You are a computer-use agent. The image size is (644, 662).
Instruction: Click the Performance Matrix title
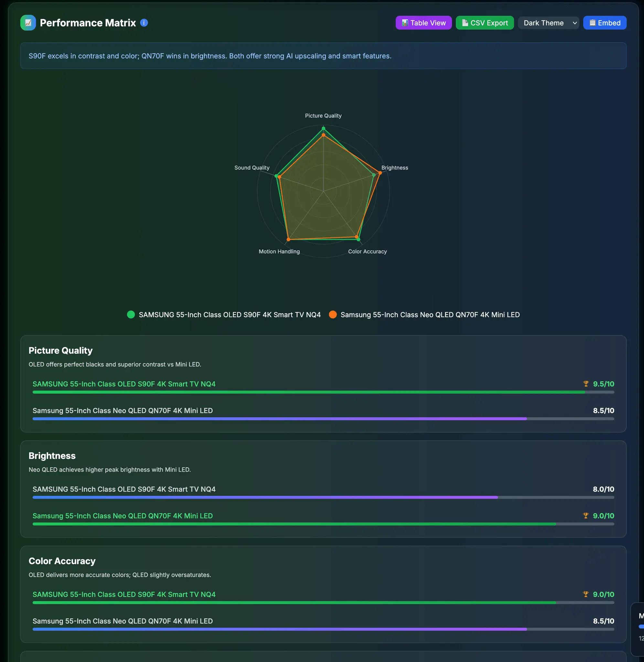[88, 23]
